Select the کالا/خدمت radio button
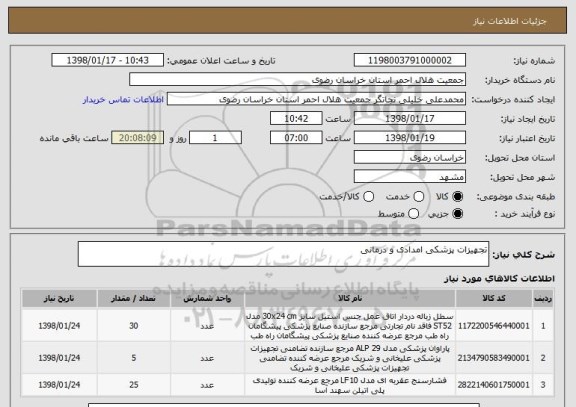The image size is (576, 407). (x=368, y=197)
